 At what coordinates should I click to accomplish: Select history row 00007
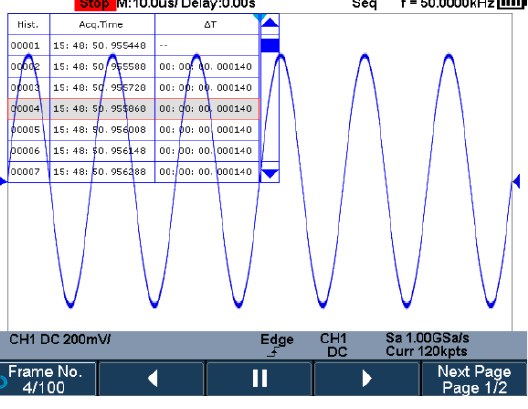tap(133, 172)
